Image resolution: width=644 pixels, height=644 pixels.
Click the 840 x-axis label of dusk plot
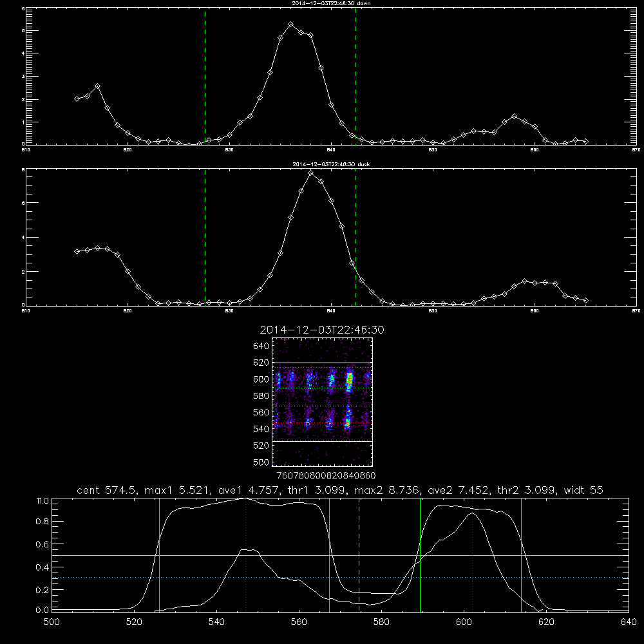coord(331,311)
